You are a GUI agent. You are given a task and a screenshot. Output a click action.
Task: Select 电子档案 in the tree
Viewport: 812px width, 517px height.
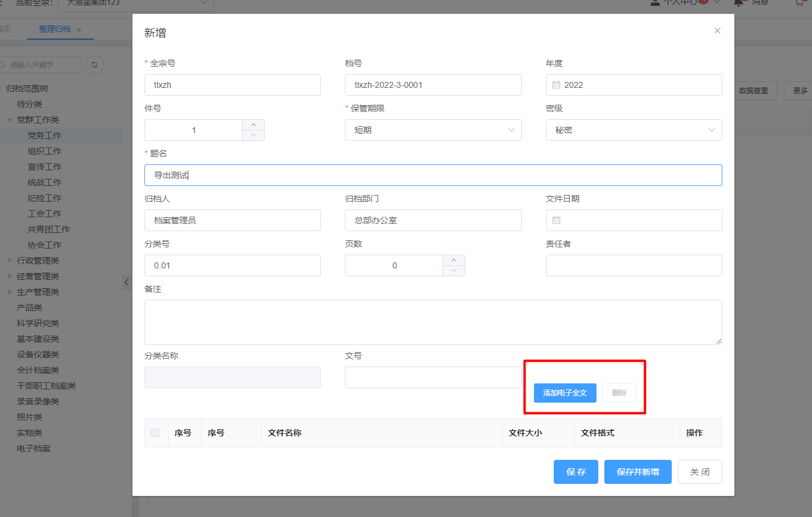[34, 448]
